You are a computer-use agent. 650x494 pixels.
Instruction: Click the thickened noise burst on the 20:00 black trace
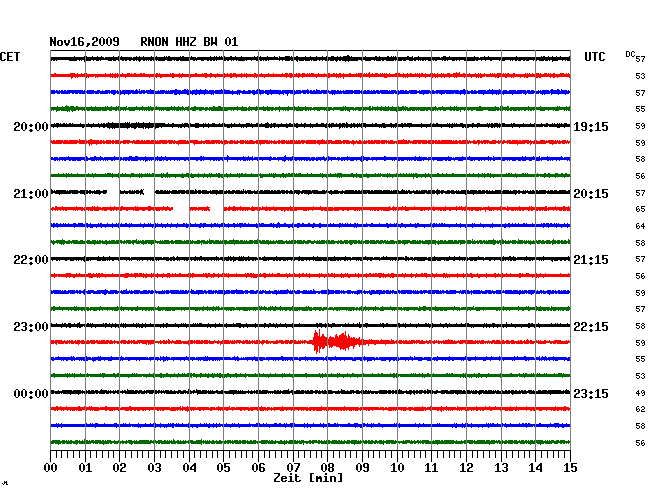(x=131, y=125)
